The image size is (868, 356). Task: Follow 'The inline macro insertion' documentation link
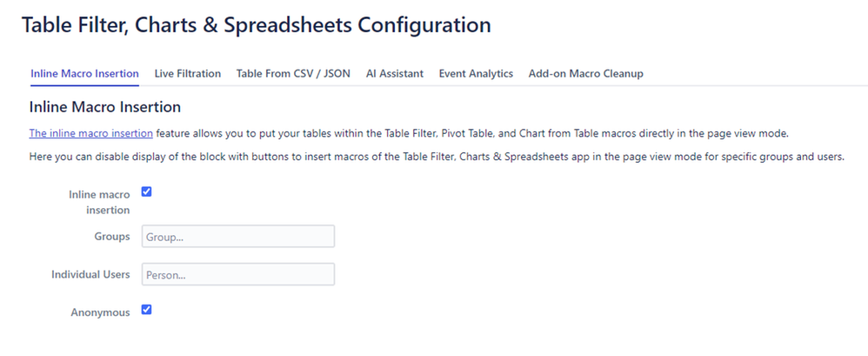90,133
